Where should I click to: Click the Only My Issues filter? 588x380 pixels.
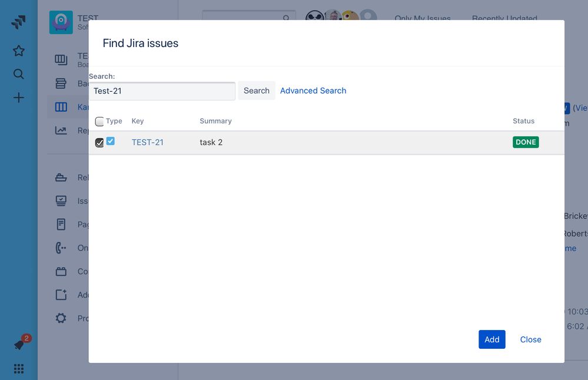tap(423, 17)
